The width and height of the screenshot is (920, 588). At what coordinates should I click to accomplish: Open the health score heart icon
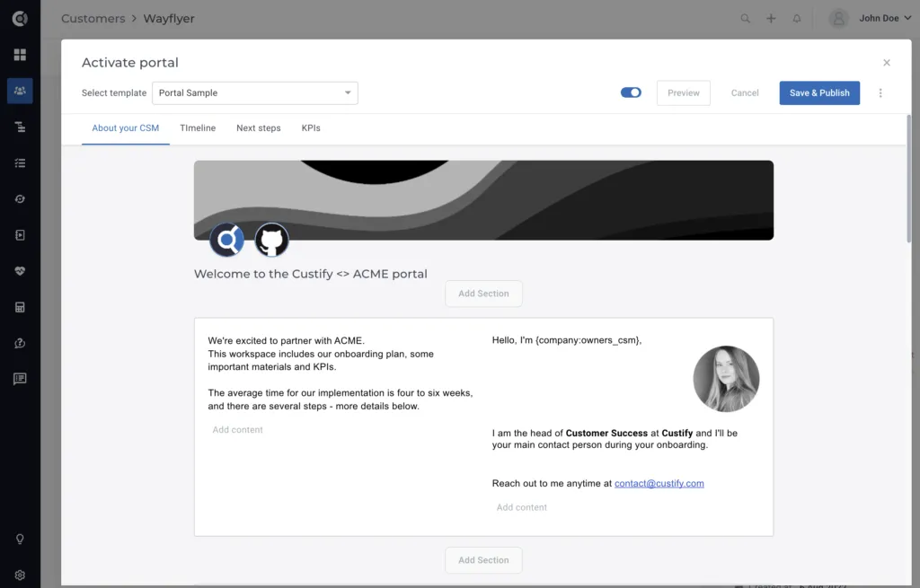20,271
